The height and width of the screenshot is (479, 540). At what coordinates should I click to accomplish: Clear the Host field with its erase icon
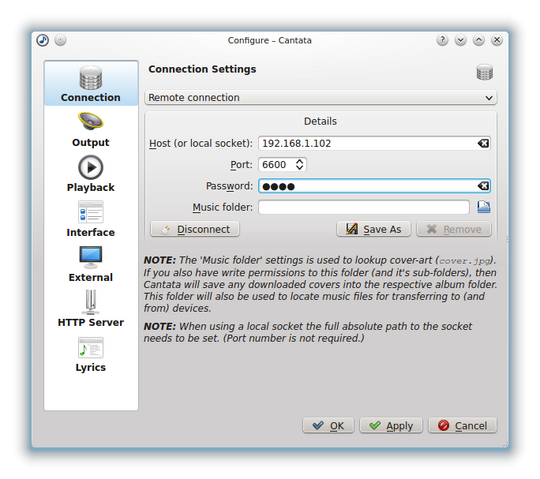[x=483, y=143]
